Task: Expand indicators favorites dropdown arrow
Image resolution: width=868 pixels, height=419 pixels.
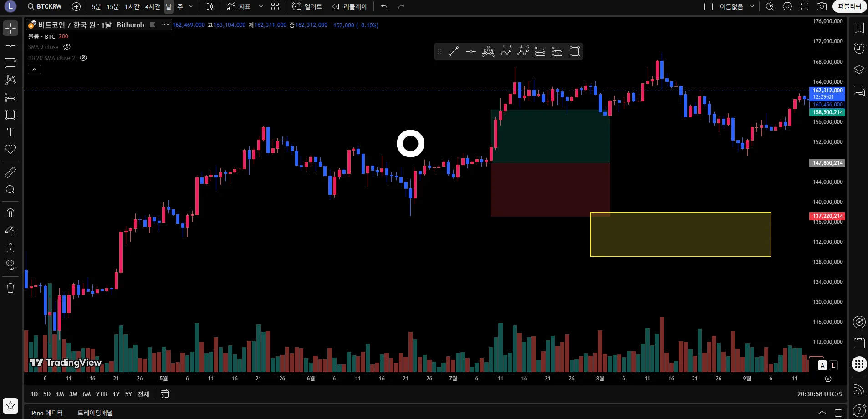Action: coord(261,6)
